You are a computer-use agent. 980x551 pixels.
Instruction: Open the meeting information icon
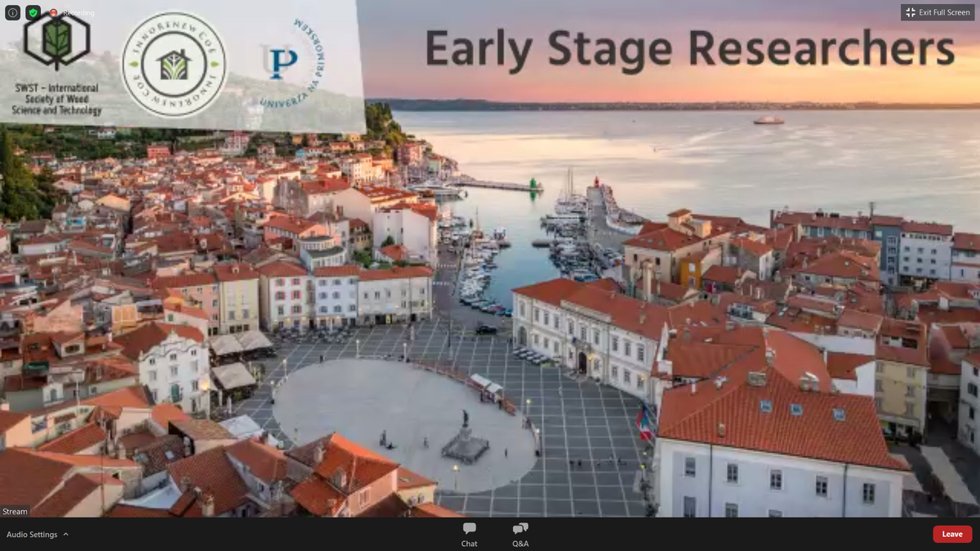tap(12, 12)
